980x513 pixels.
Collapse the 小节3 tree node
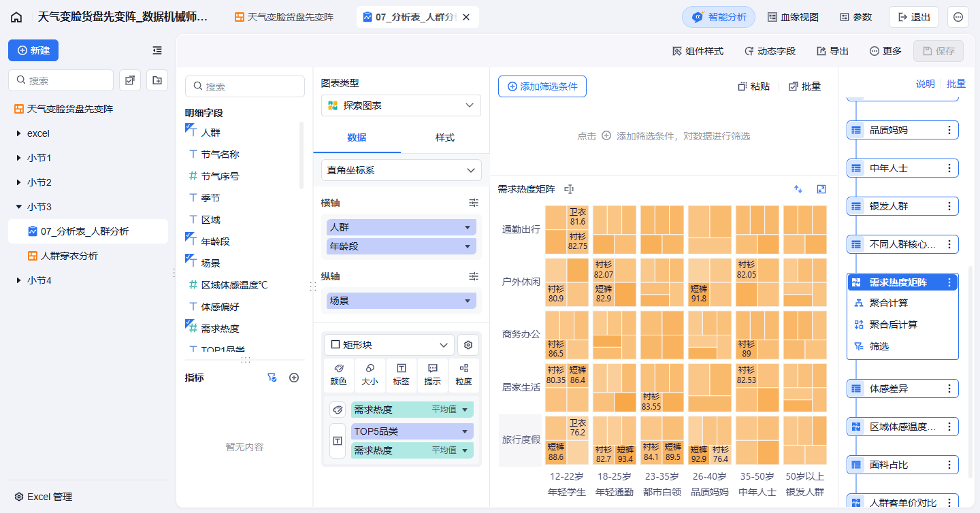click(x=18, y=207)
